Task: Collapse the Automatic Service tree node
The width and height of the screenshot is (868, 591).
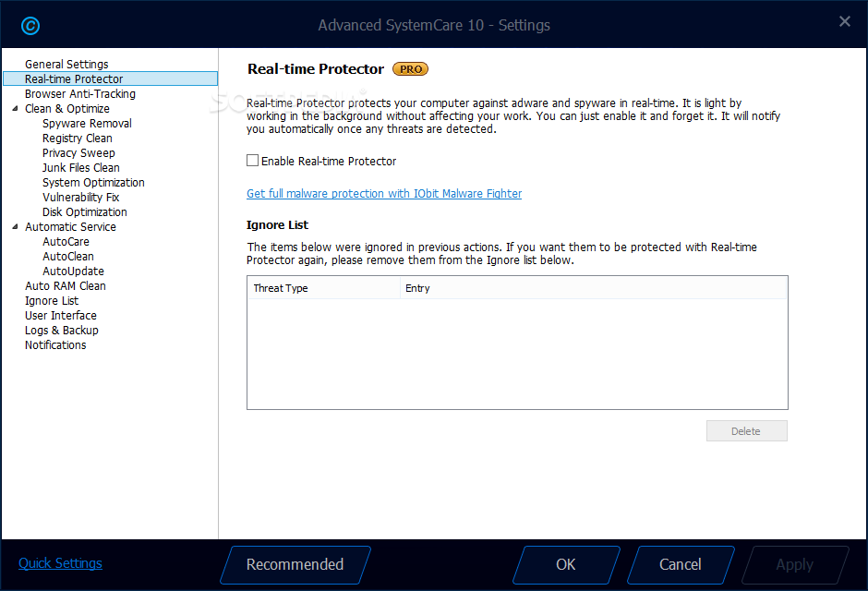Action: [x=15, y=226]
